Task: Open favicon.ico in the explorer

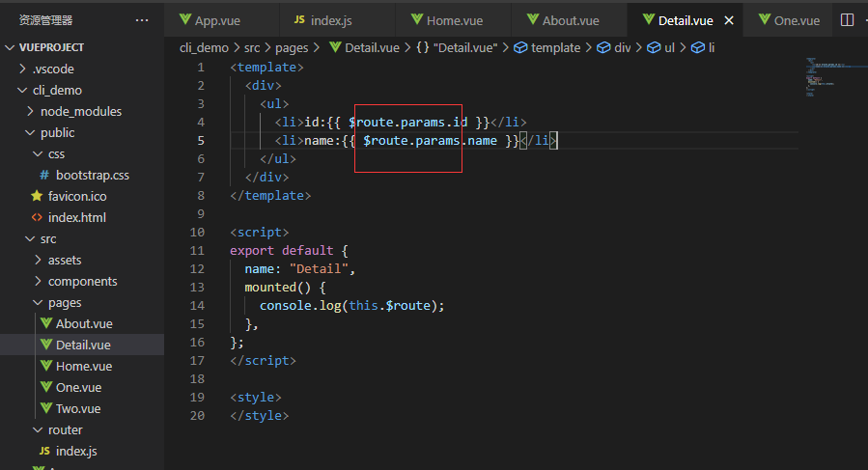Action: click(x=82, y=196)
